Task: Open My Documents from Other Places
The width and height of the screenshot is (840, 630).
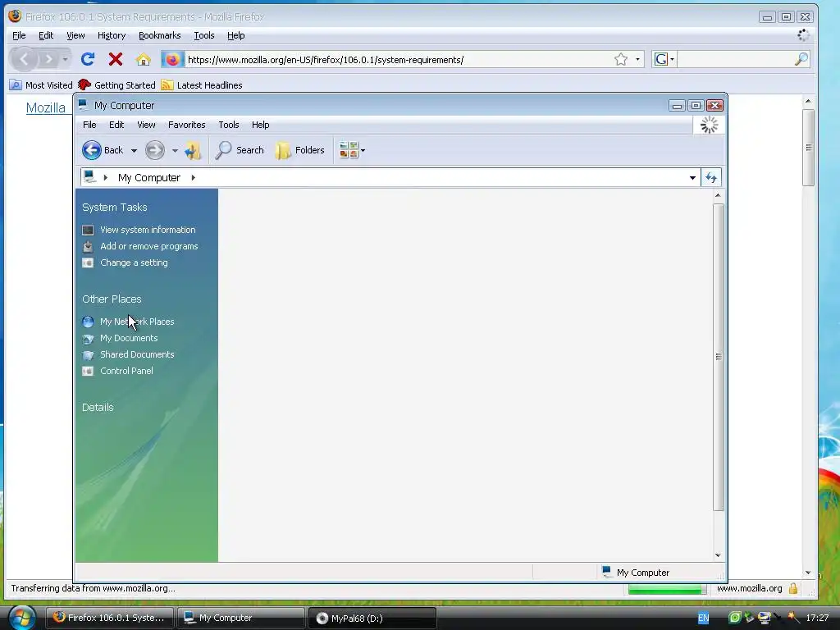Action: (129, 339)
